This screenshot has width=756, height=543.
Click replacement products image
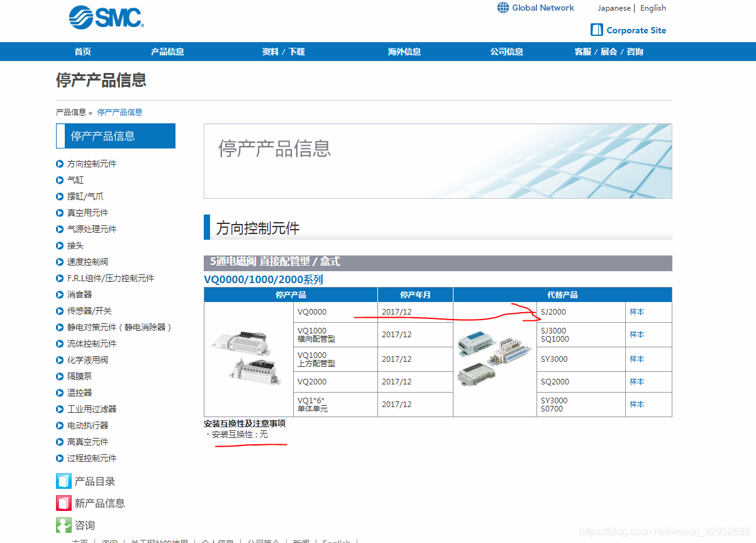tap(494, 357)
